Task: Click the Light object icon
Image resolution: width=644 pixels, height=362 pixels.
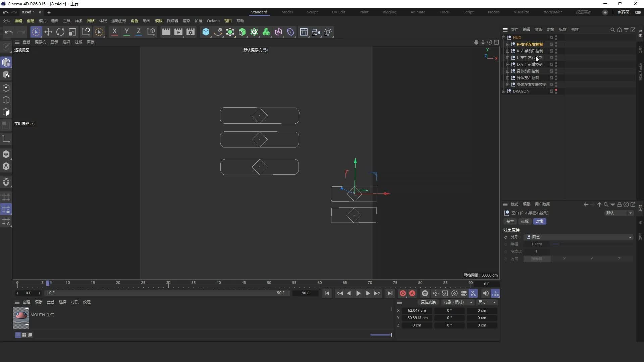Action: click(x=328, y=32)
